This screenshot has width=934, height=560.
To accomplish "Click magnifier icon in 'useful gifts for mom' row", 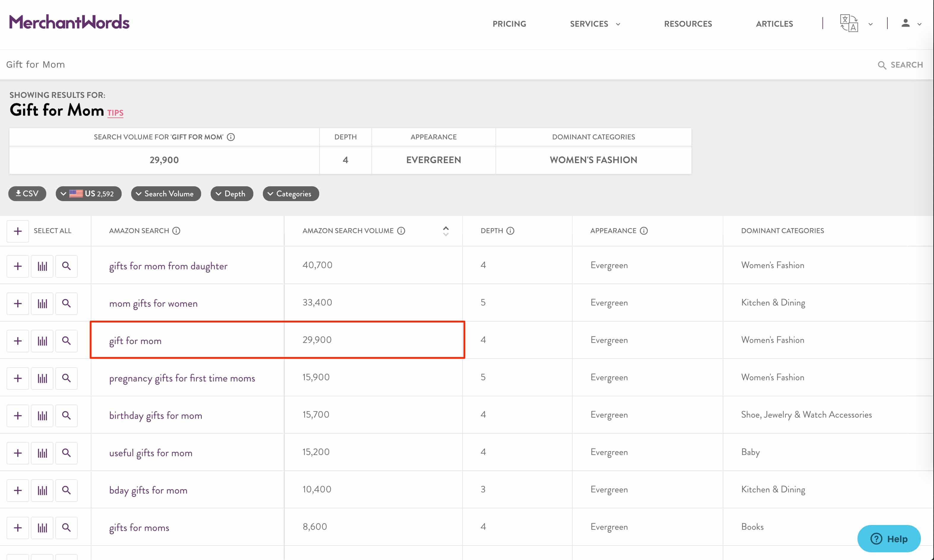I will point(66,453).
